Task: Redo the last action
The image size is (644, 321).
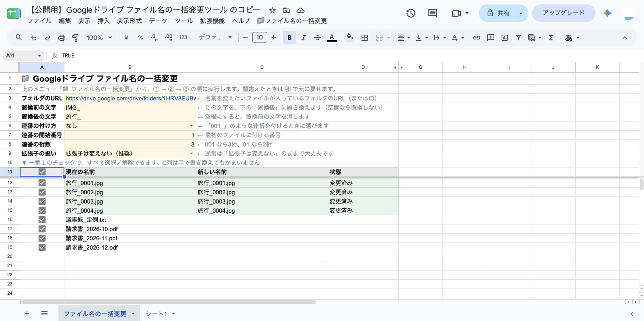Action: (x=48, y=38)
